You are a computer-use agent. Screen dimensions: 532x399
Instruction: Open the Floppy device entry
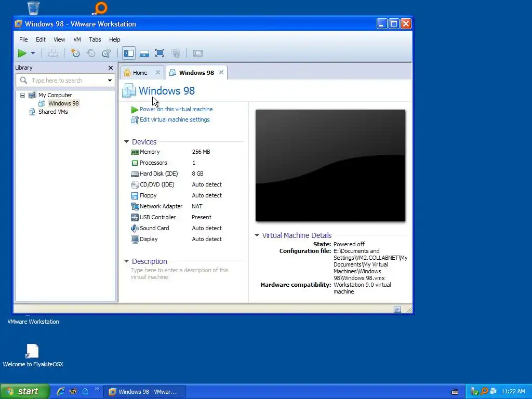tap(148, 195)
